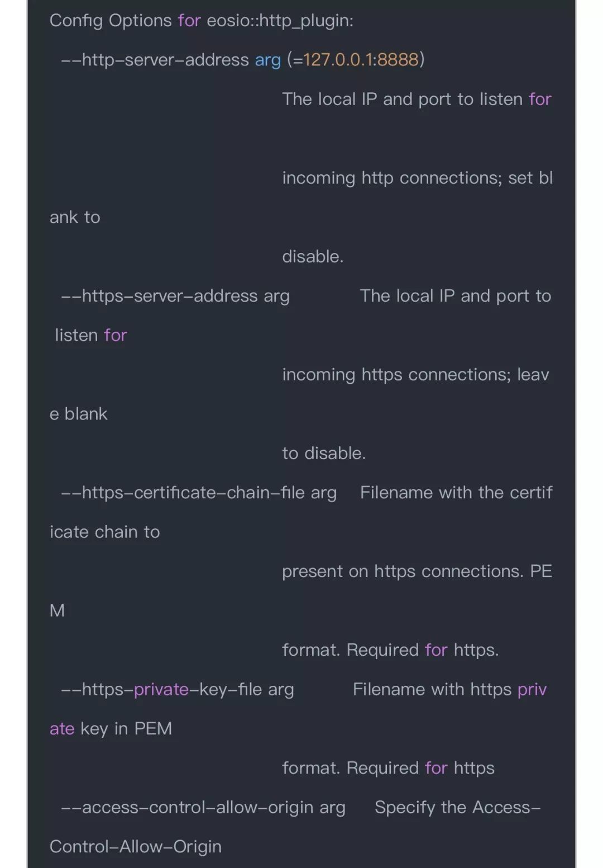The height and width of the screenshot is (868, 603).
Task: Click the 'Filename with https priv' text
Action: pyautogui.click(x=449, y=690)
